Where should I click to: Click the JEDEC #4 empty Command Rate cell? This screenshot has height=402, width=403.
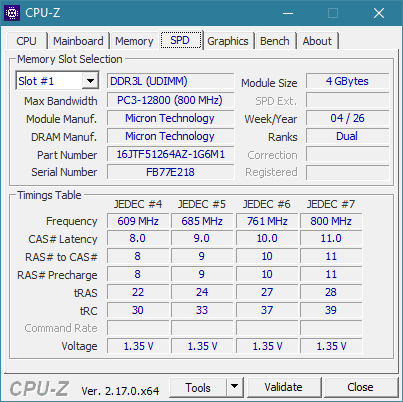click(138, 328)
